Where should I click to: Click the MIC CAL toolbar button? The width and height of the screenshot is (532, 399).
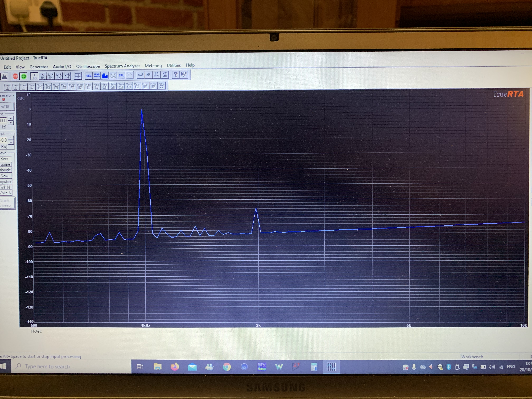[x=113, y=75]
